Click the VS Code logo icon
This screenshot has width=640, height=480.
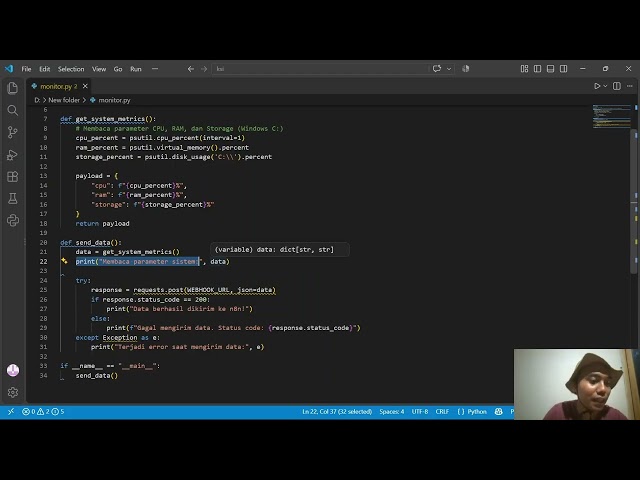coord(9,69)
